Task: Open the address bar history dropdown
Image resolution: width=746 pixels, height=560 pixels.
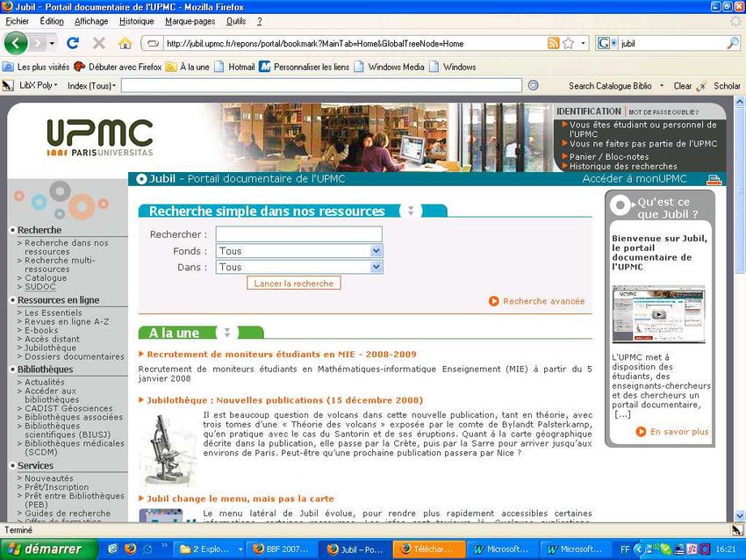Action: tap(584, 43)
